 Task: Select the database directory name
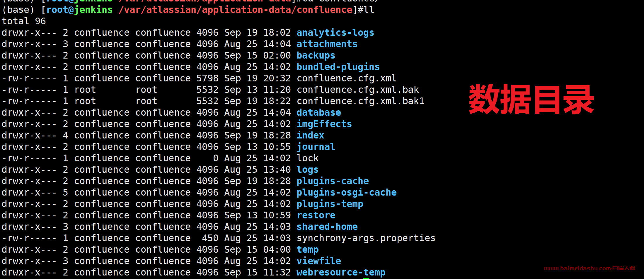319,113
